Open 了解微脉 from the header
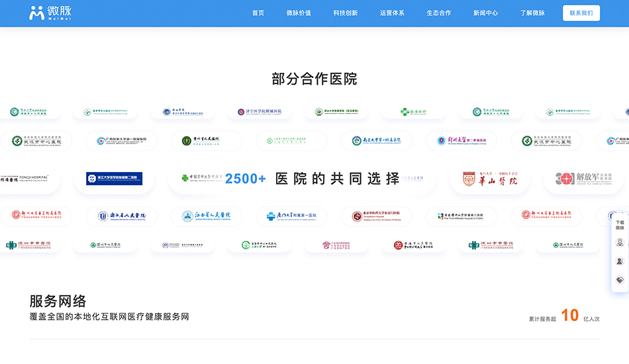629x364 pixels. point(532,13)
